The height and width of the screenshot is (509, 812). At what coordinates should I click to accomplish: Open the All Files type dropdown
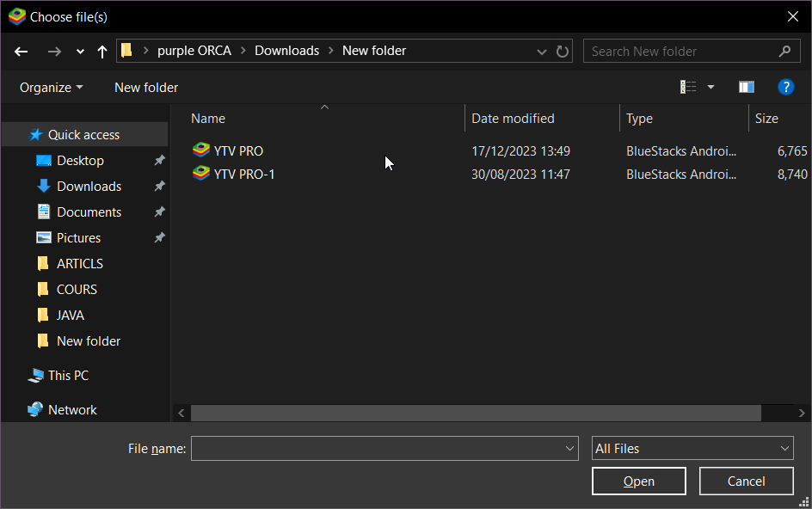pyautogui.click(x=692, y=449)
